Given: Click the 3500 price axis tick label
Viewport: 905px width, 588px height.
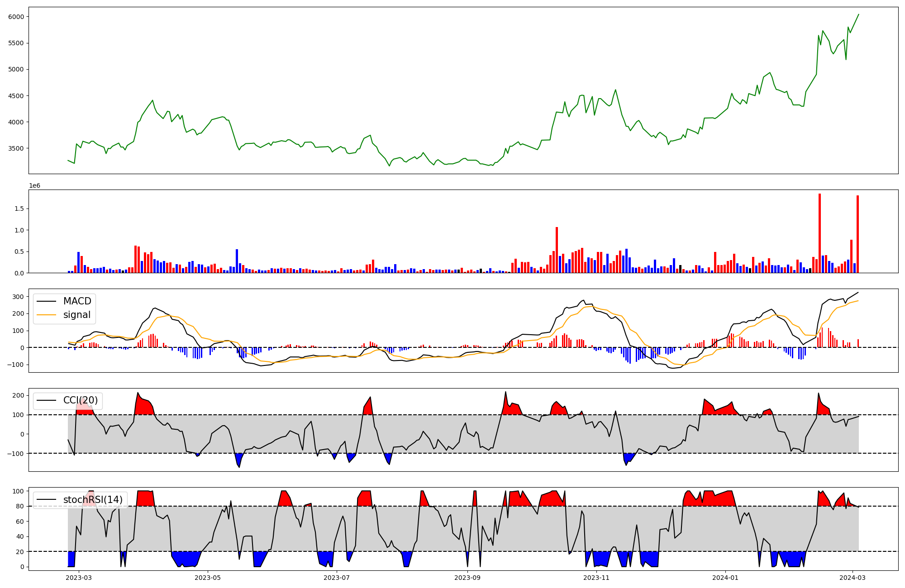Looking at the screenshot, I should 16,148.
